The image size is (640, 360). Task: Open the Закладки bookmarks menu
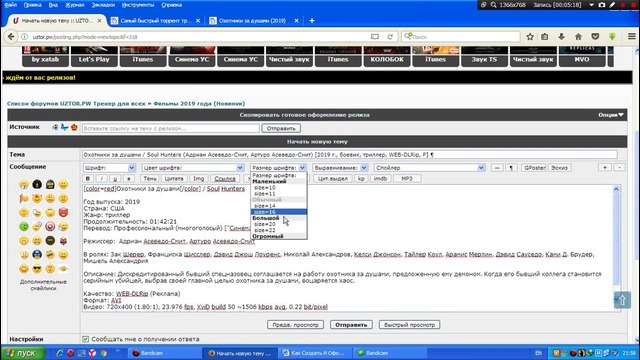(103, 5)
